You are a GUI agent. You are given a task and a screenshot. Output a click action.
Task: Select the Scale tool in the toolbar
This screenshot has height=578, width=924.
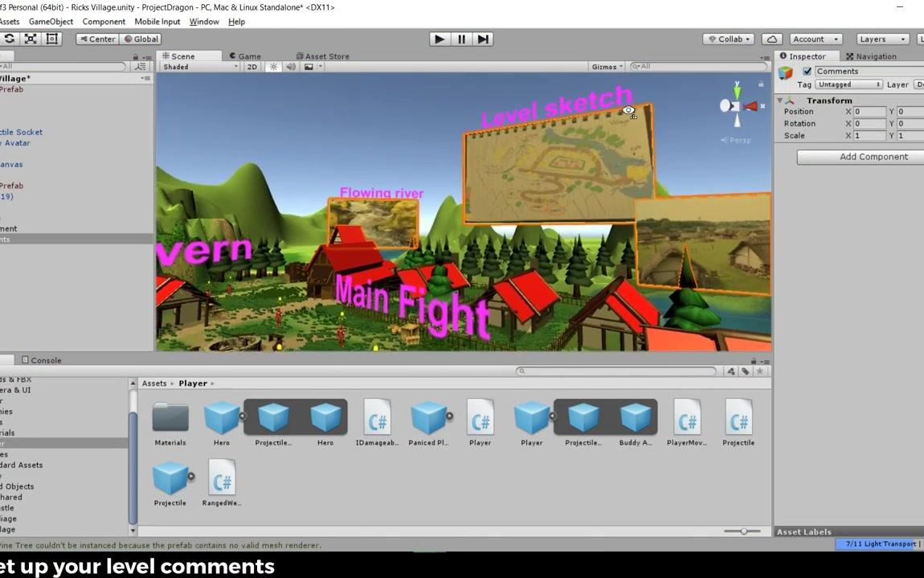31,39
